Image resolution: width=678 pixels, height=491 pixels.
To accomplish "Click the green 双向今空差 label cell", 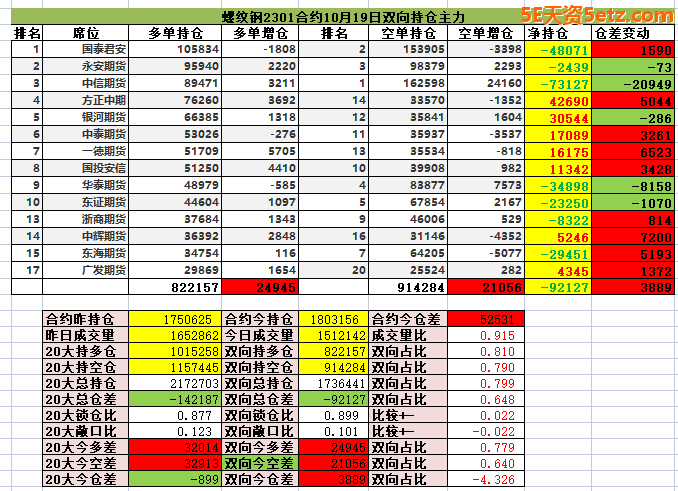I will pos(260,463).
